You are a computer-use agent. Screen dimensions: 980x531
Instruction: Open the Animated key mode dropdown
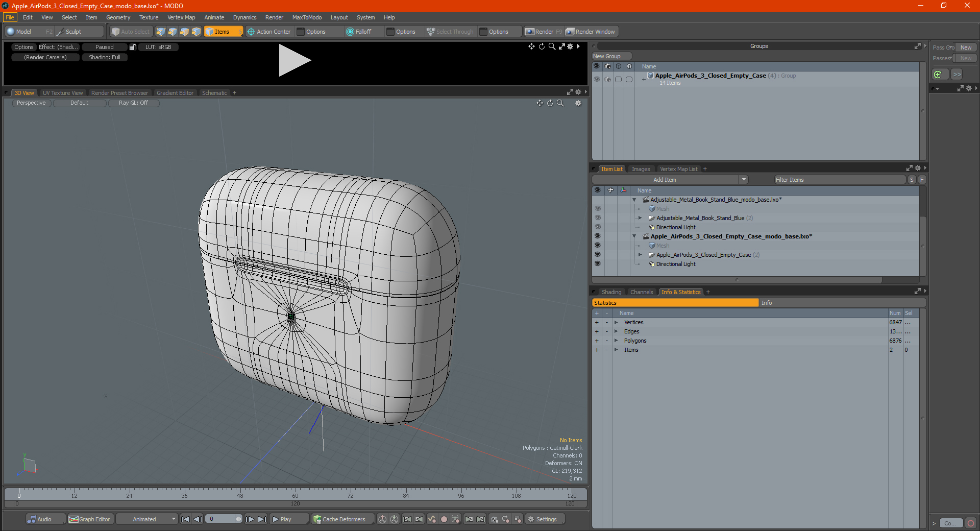[146, 519]
